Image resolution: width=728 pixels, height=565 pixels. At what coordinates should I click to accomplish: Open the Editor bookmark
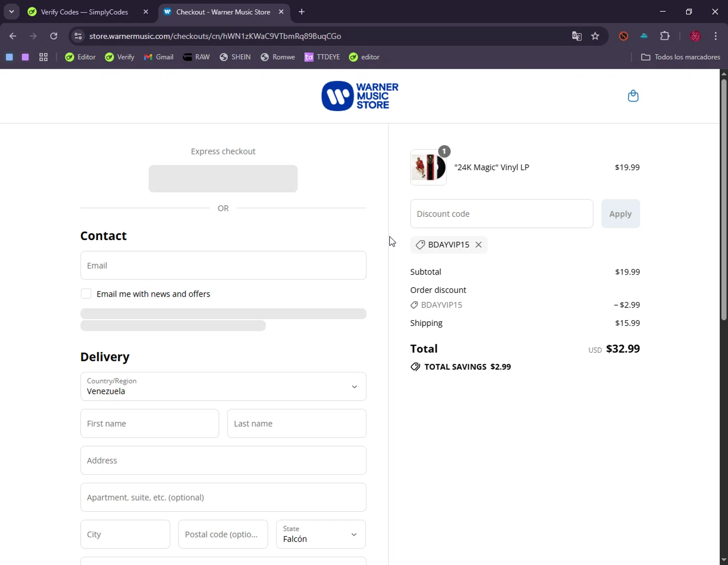pyautogui.click(x=81, y=57)
